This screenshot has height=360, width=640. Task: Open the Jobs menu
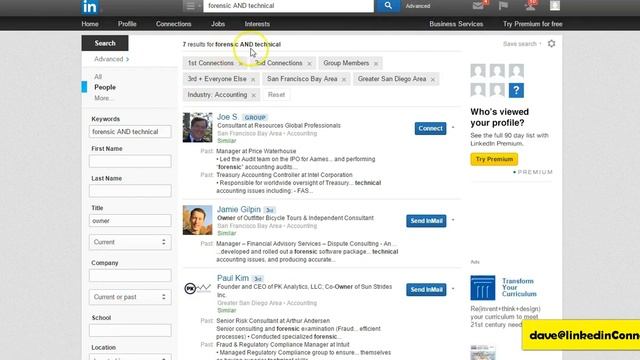pyautogui.click(x=218, y=24)
